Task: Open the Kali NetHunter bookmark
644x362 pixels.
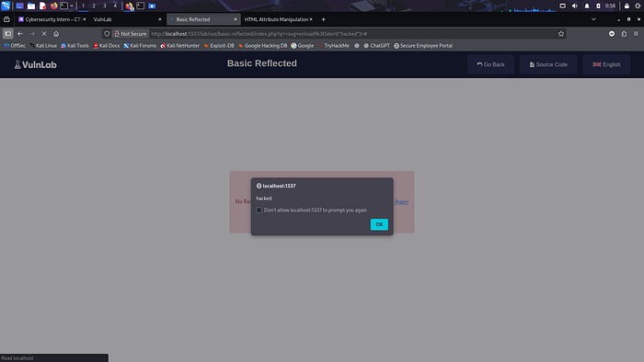Action: tap(180, 46)
